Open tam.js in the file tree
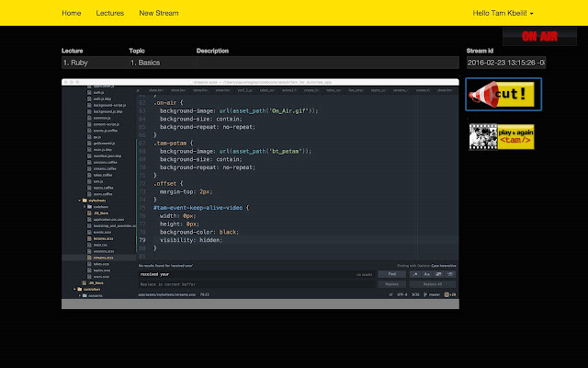Image resolution: width=588 pixels, height=368 pixels. click(x=98, y=181)
